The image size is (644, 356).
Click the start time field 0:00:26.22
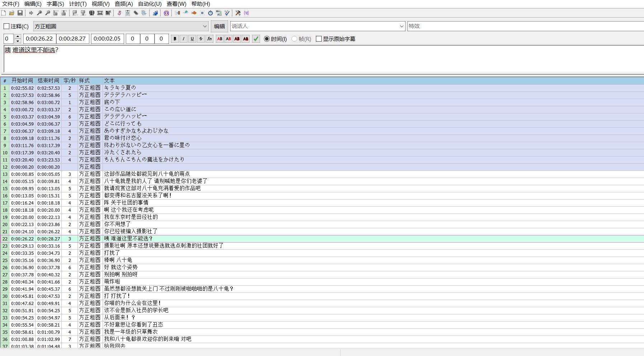[x=39, y=39]
